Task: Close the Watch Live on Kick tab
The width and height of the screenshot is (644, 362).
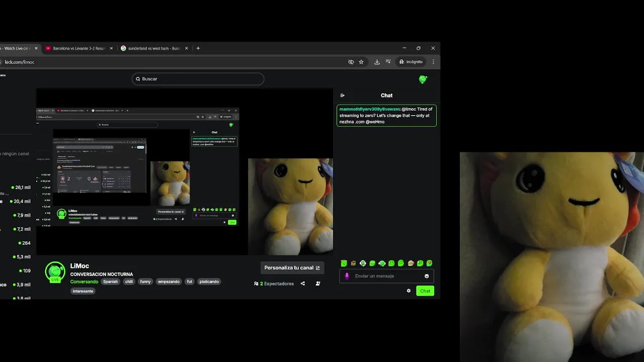Action: point(36,48)
